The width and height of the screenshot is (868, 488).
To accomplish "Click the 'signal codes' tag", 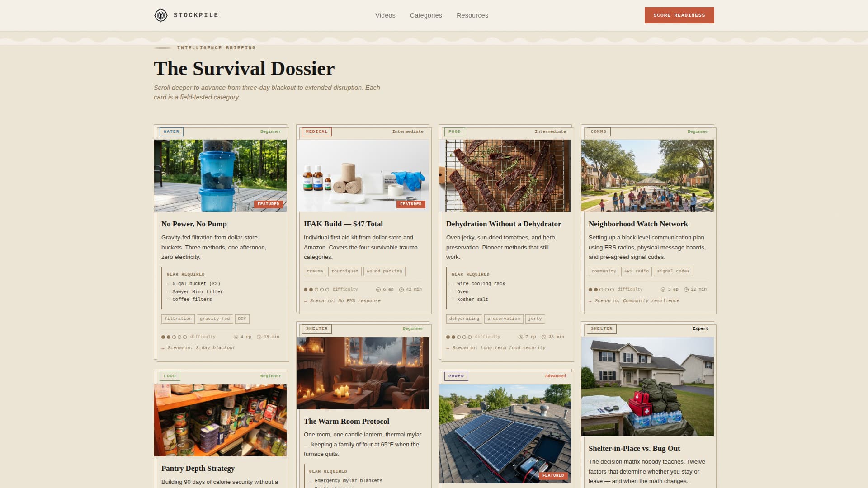I will (673, 272).
